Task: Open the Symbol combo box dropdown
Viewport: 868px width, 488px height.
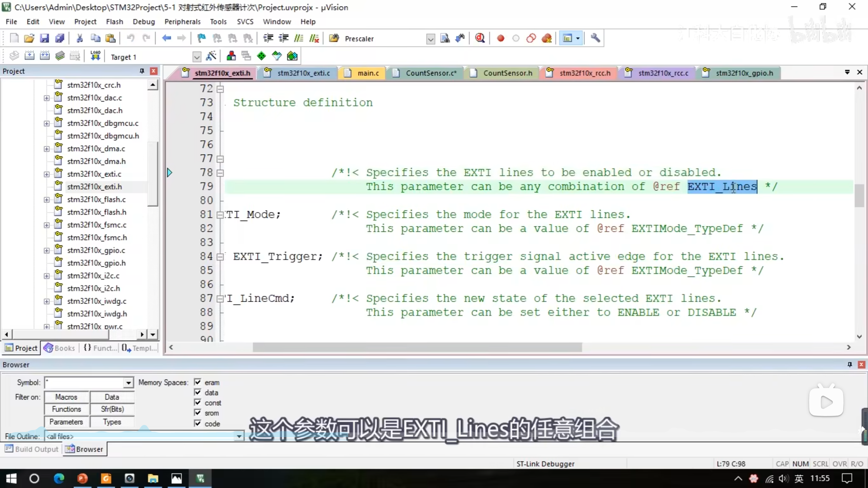Action: (x=128, y=383)
